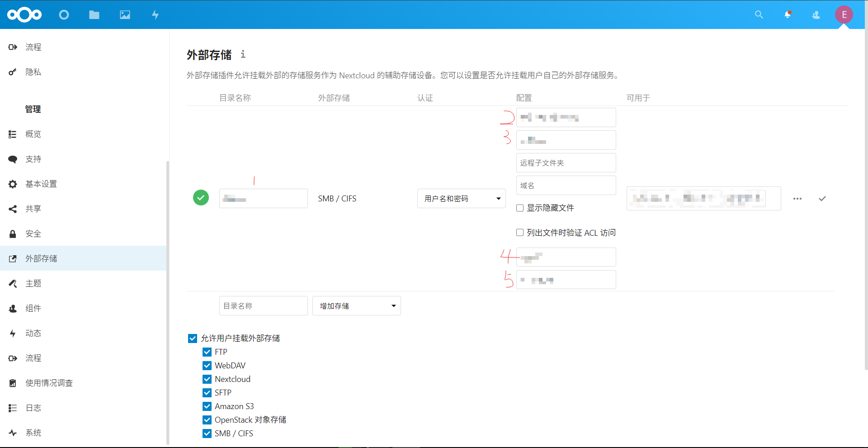Open the 用户名和密码 authentication dropdown
Viewport: 868px width, 448px height.
tap(461, 199)
